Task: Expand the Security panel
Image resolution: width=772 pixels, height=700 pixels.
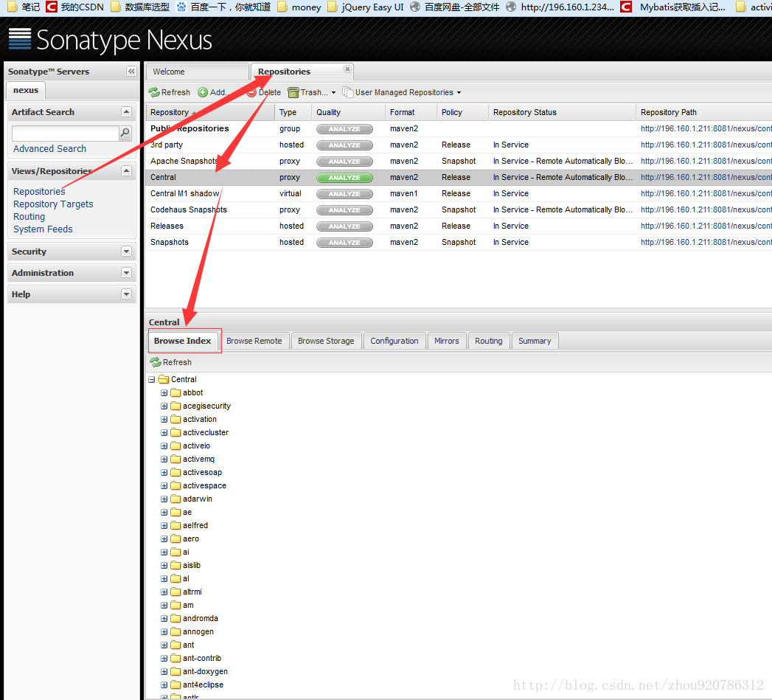Action: [127, 252]
